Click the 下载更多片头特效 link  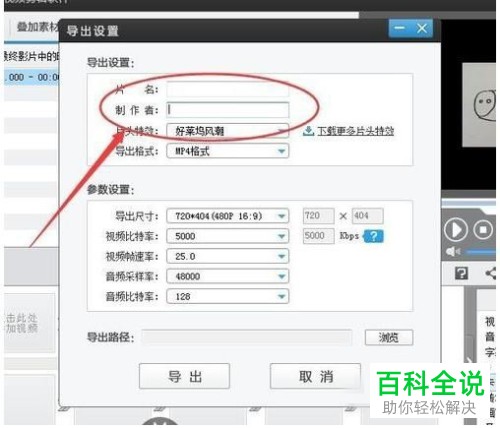click(x=355, y=131)
